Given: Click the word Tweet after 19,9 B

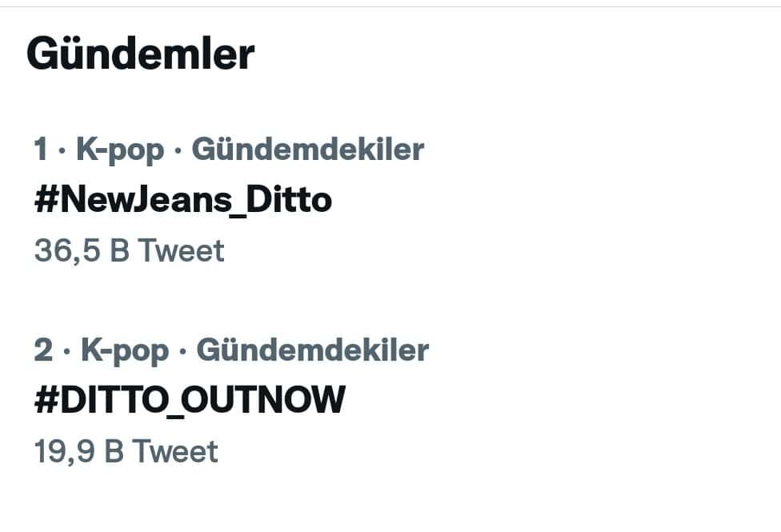Looking at the screenshot, I should pos(175,451).
